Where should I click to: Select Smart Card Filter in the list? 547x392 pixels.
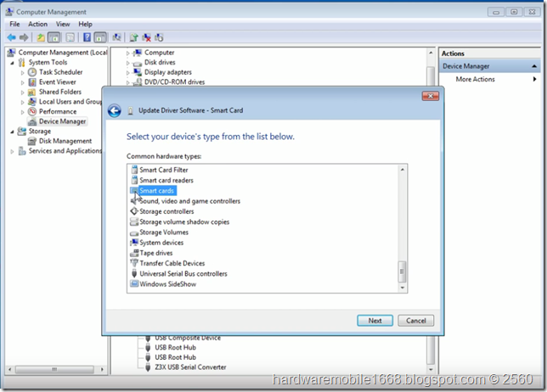coord(164,170)
